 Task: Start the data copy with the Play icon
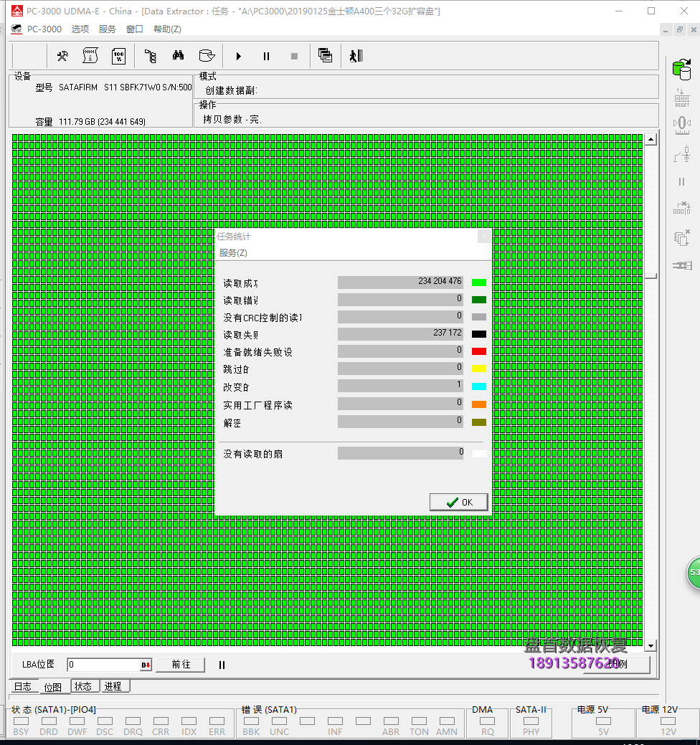[x=238, y=55]
